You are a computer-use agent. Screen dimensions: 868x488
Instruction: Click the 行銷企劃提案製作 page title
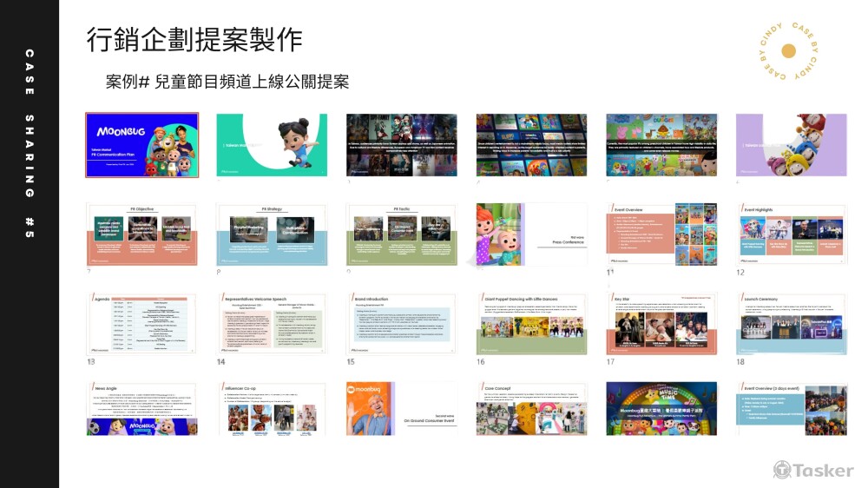coord(194,40)
